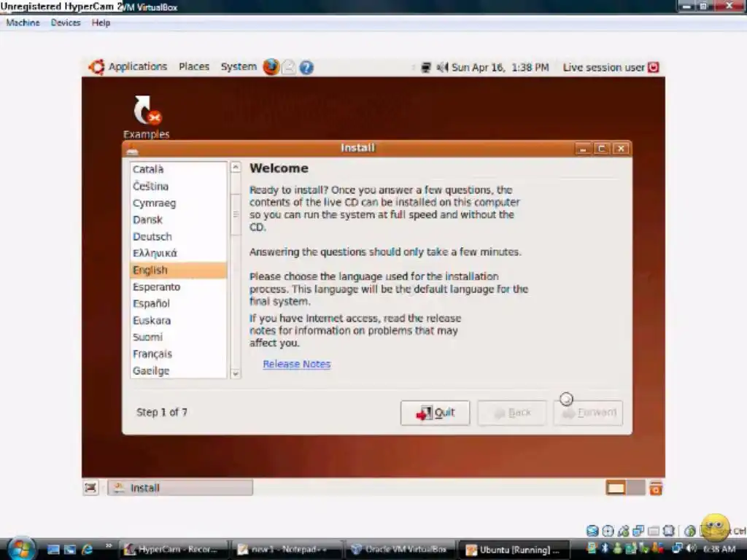
Task: Click the volume speaker icon in Ubuntu panel
Action: click(x=442, y=68)
